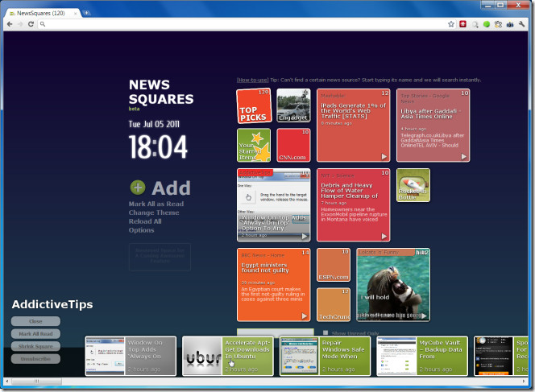Click play arrow on Google News square
535x392 pixels.
click(463, 156)
